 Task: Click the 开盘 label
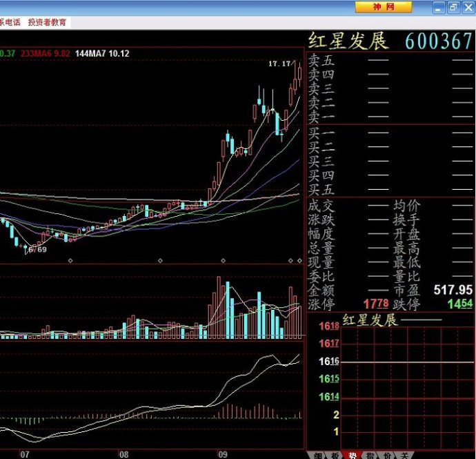click(x=407, y=234)
